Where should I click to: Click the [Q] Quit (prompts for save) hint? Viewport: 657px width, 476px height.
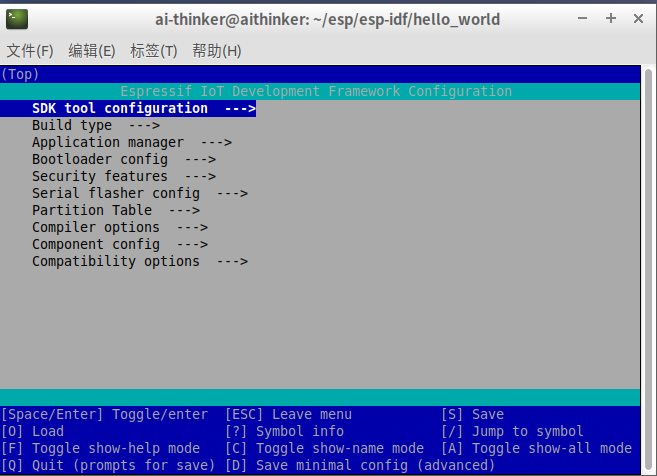click(x=108, y=466)
